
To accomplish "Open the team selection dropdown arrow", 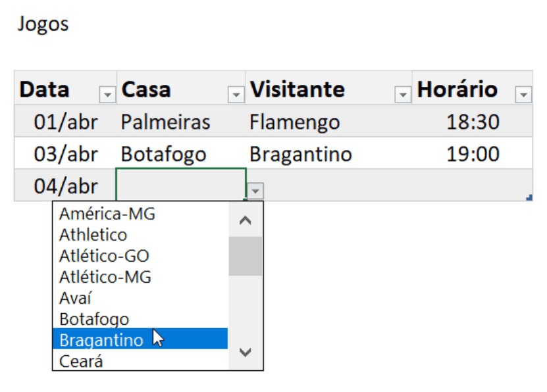I will [x=254, y=190].
